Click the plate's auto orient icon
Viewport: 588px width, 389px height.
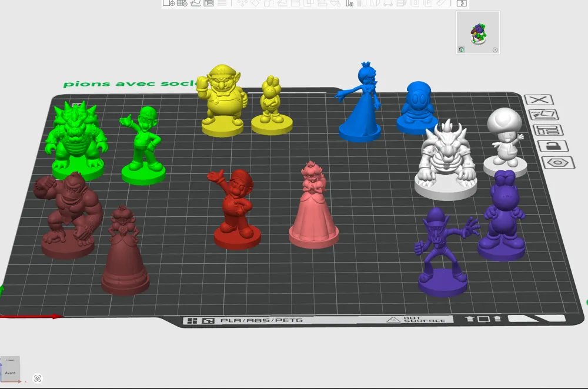[x=544, y=115]
